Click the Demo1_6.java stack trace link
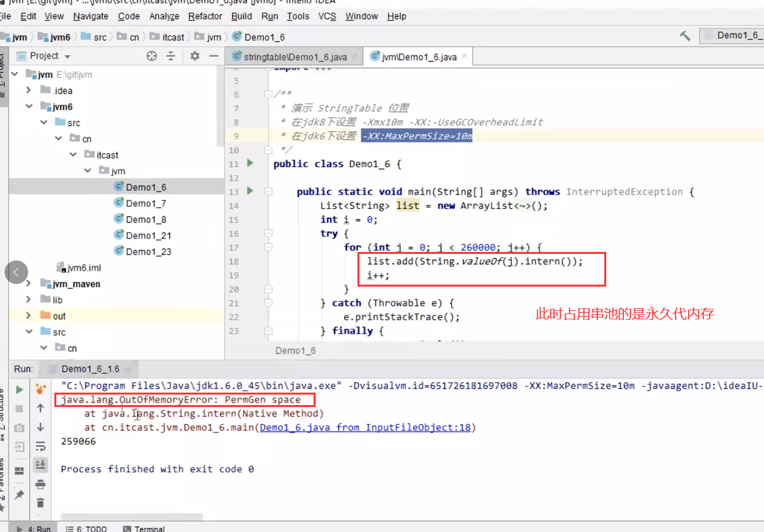The height and width of the screenshot is (532, 764). (x=367, y=427)
